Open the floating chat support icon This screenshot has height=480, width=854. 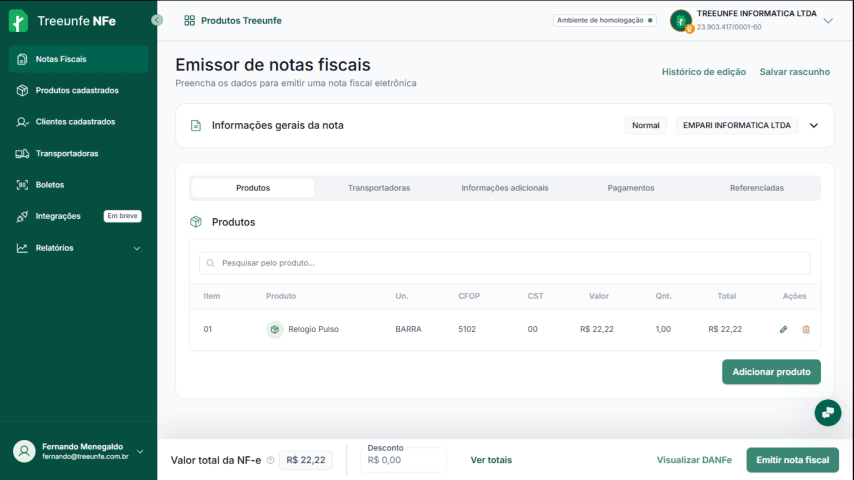[x=827, y=412]
